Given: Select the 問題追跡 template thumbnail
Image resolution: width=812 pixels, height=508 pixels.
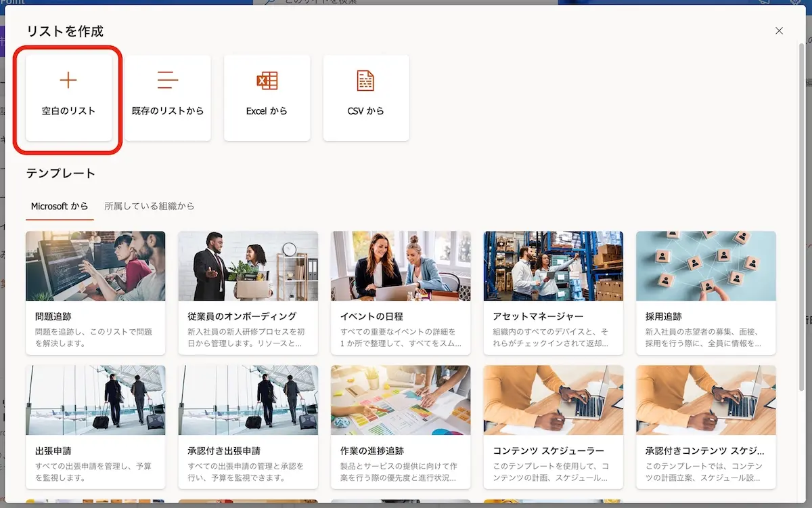Looking at the screenshot, I should point(95,266).
